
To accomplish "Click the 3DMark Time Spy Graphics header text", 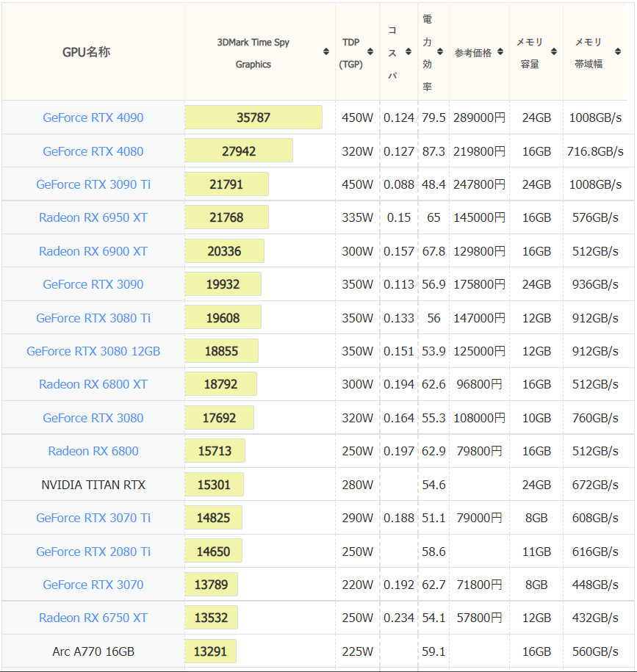I will [253, 53].
